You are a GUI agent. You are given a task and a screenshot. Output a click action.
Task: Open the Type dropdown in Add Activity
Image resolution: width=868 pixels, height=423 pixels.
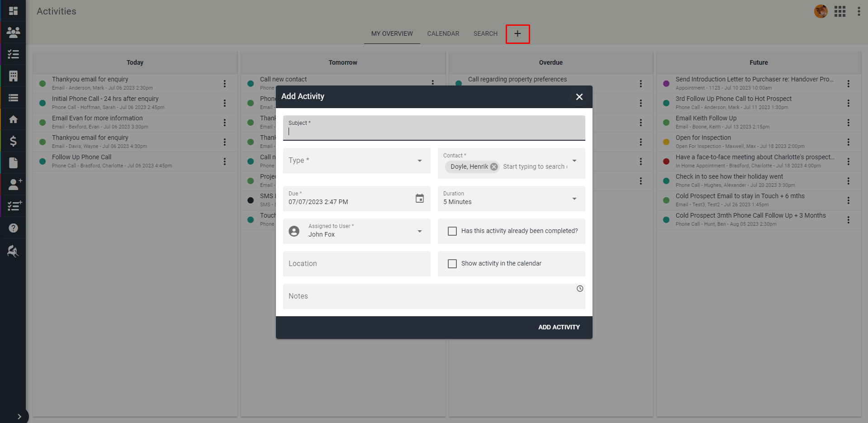419,161
